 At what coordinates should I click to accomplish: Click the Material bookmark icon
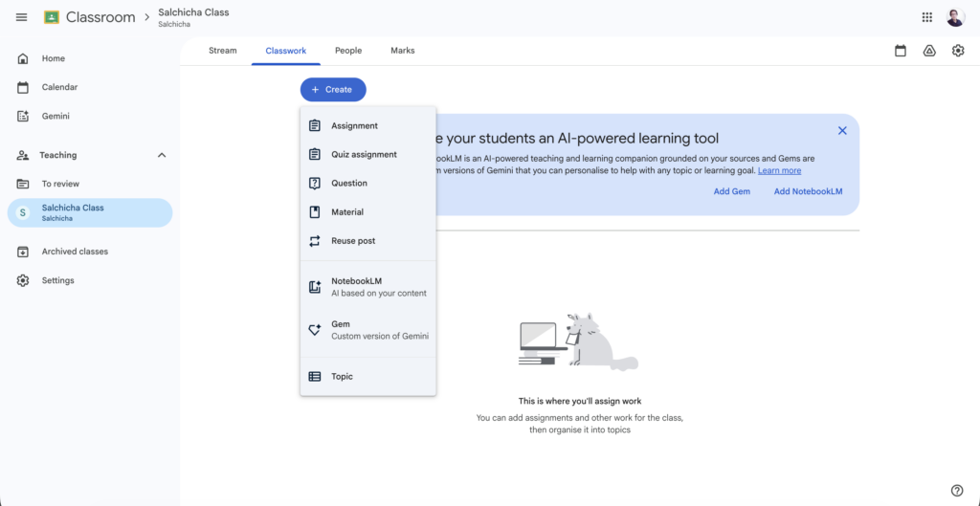(x=315, y=211)
